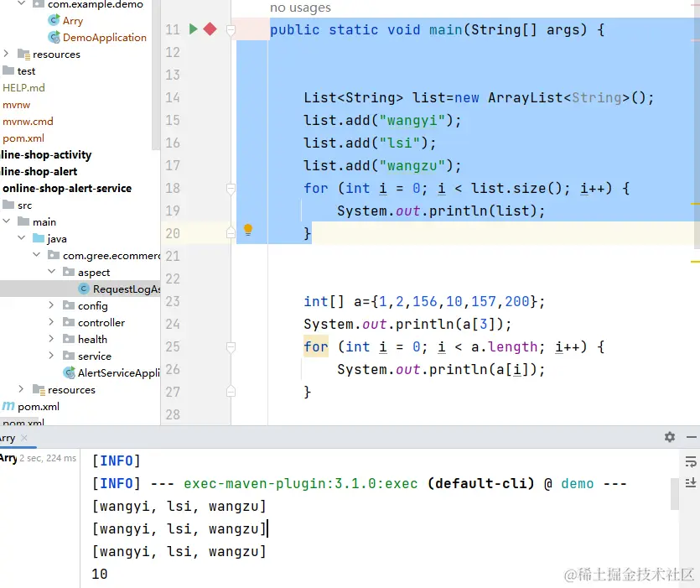Fold the for loop at line 25
Image resolution: width=700 pixels, height=588 pixels.
click(231, 347)
